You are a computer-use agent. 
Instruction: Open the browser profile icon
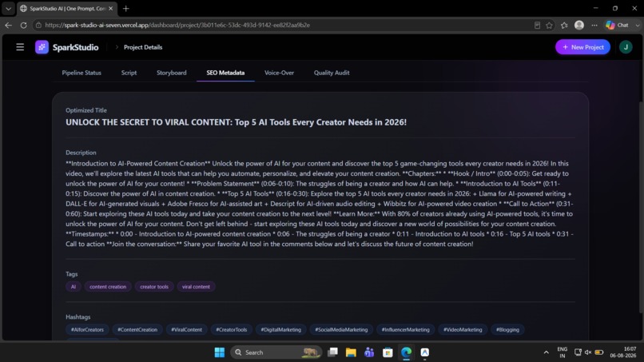point(579,25)
